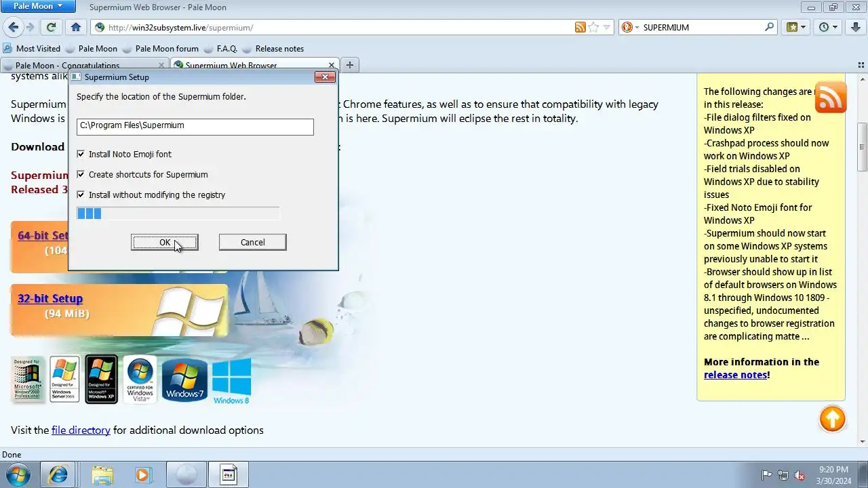The height and width of the screenshot is (488, 868).
Task: Switch to Pale Moon taskbar button
Action: [x=185, y=475]
